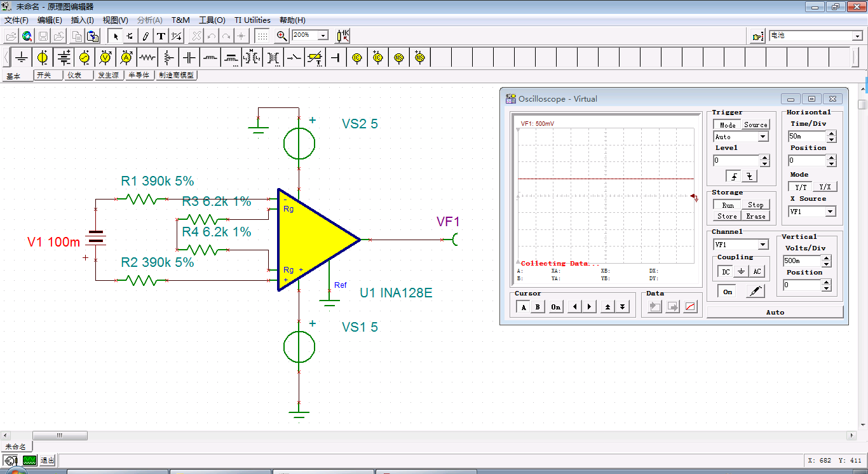
Task: Click the Open file toolbar icon
Action: tap(11, 36)
